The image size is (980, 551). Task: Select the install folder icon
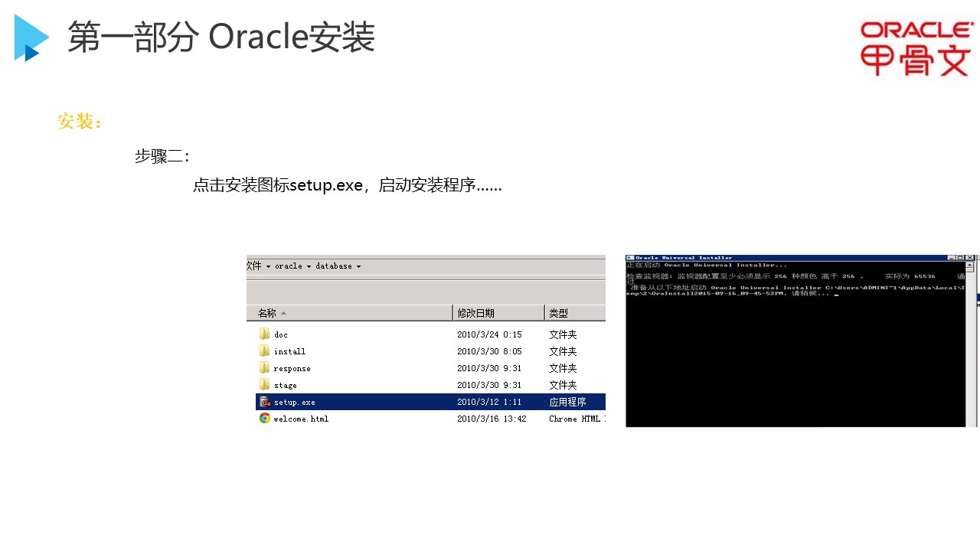pos(264,350)
